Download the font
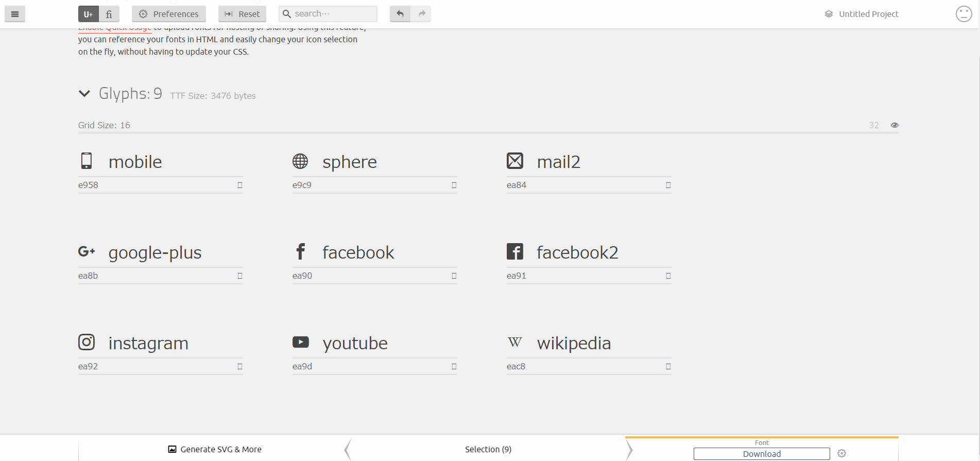Screen dimensions: 980x461 click(x=762, y=454)
